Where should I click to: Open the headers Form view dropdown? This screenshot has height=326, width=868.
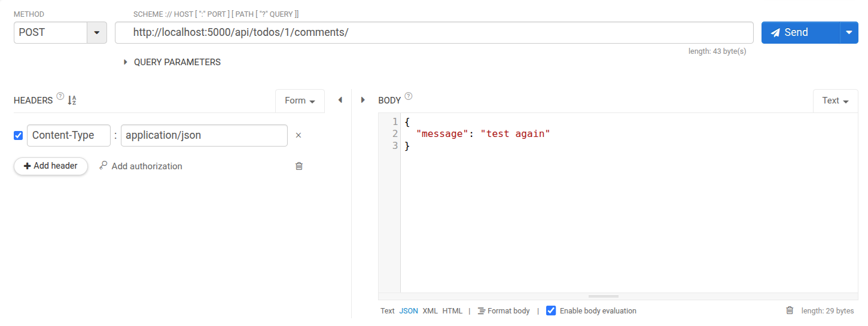(300, 100)
